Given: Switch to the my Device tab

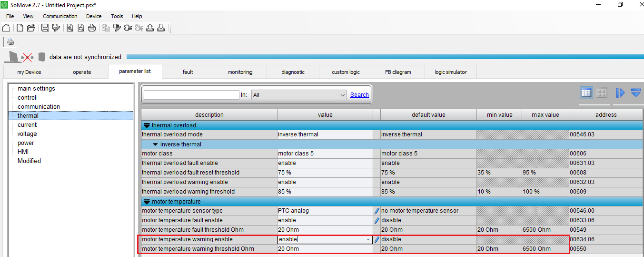Looking at the screenshot, I should click(x=30, y=72).
